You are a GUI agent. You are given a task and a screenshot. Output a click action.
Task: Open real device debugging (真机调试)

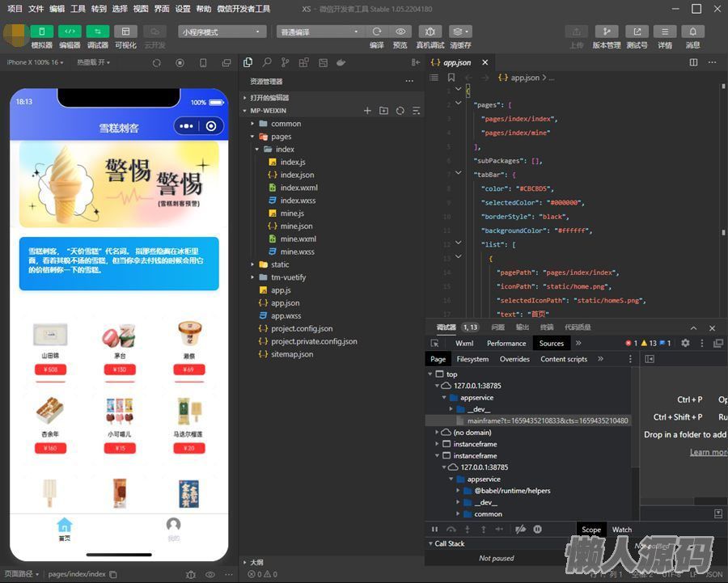click(x=430, y=32)
